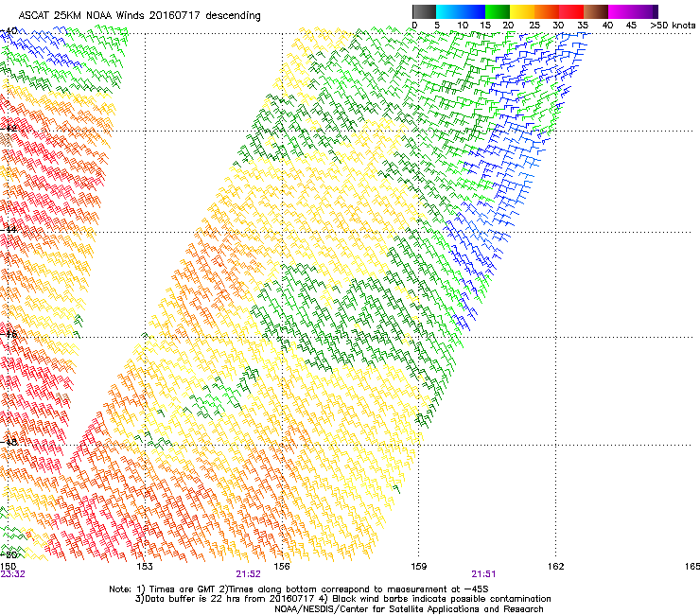The image size is (700, 615).
Task: Click the '0' label under the color bar
Action: [414, 26]
